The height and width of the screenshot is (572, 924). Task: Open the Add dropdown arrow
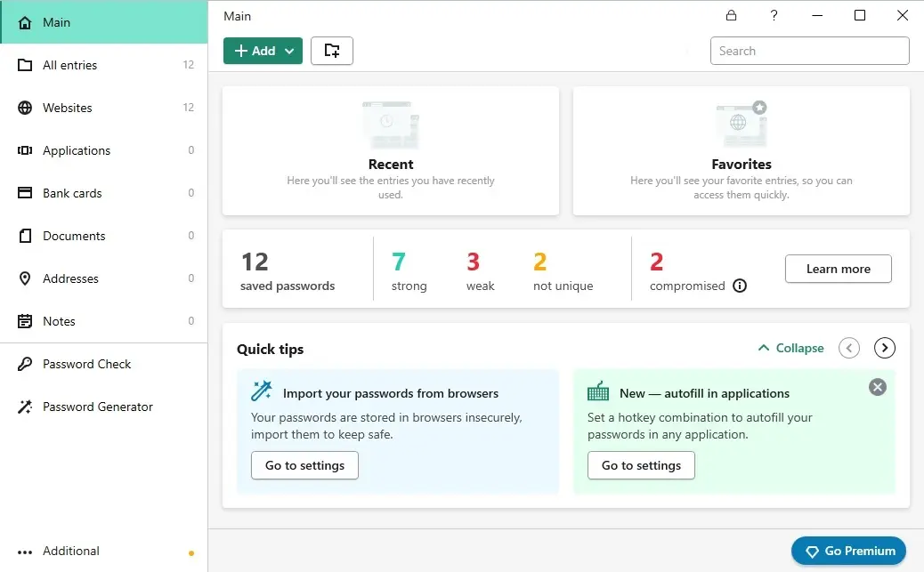pos(289,52)
